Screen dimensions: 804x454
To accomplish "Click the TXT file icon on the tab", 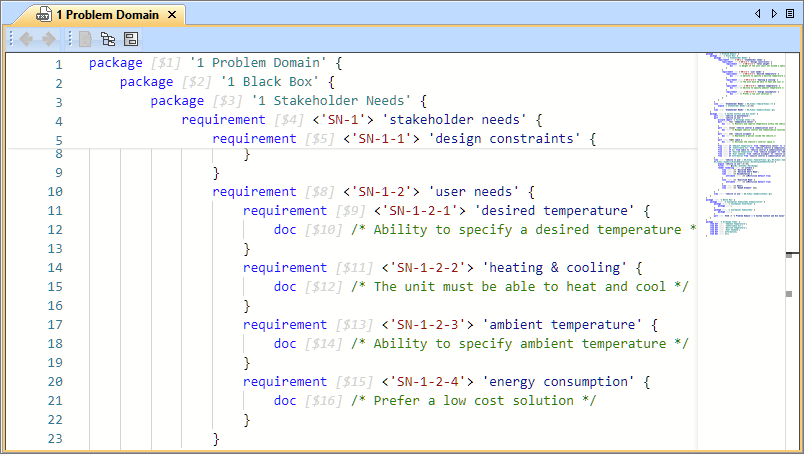I will 43,15.
